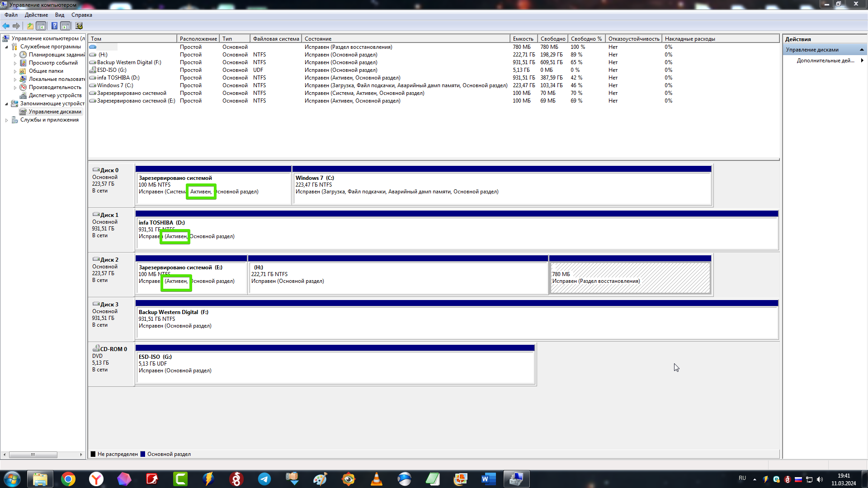Open the volume control in the system tray

(820, 479)
